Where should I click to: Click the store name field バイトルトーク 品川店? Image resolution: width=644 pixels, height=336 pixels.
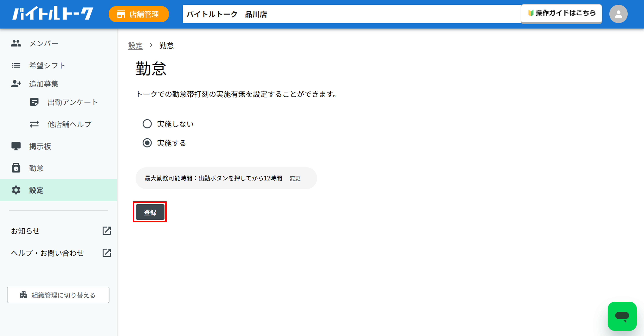click(x=352, y=14)
